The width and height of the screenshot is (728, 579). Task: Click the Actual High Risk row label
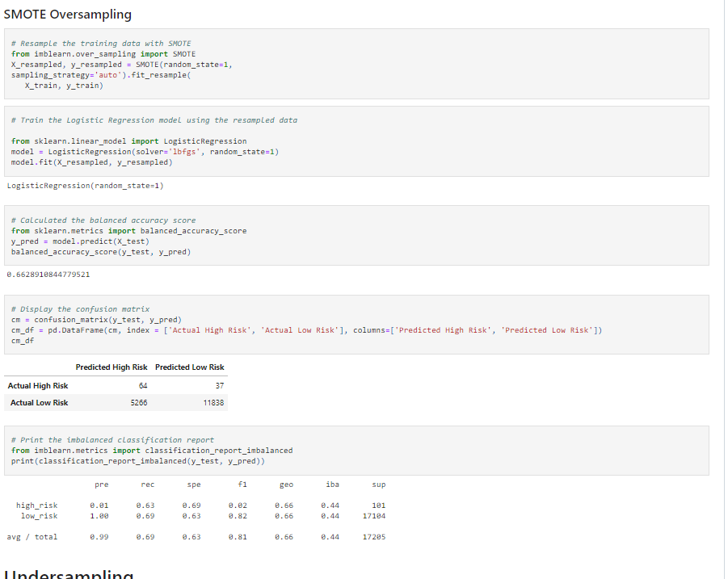coord(38,386)
